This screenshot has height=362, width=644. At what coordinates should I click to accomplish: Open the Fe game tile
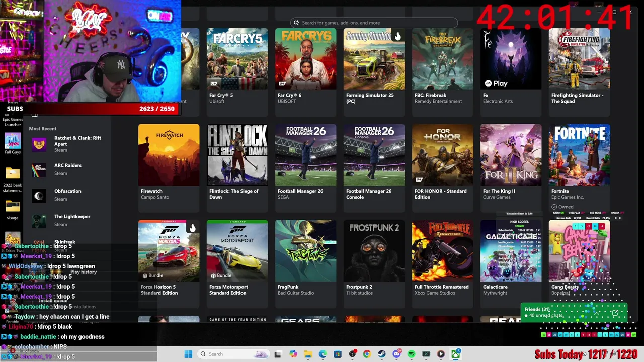(x=511, y=72)
